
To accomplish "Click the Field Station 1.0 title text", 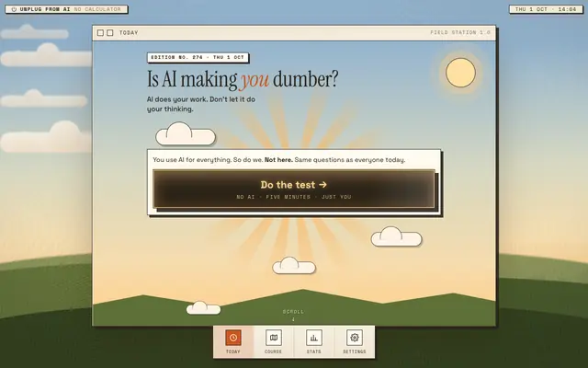I will pos(460,33).
